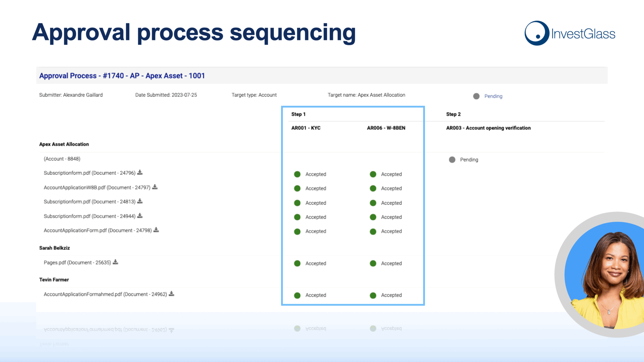
Task: Download AccountApplicationForm.pdf Document 24798
Action: tap(156, 230)
